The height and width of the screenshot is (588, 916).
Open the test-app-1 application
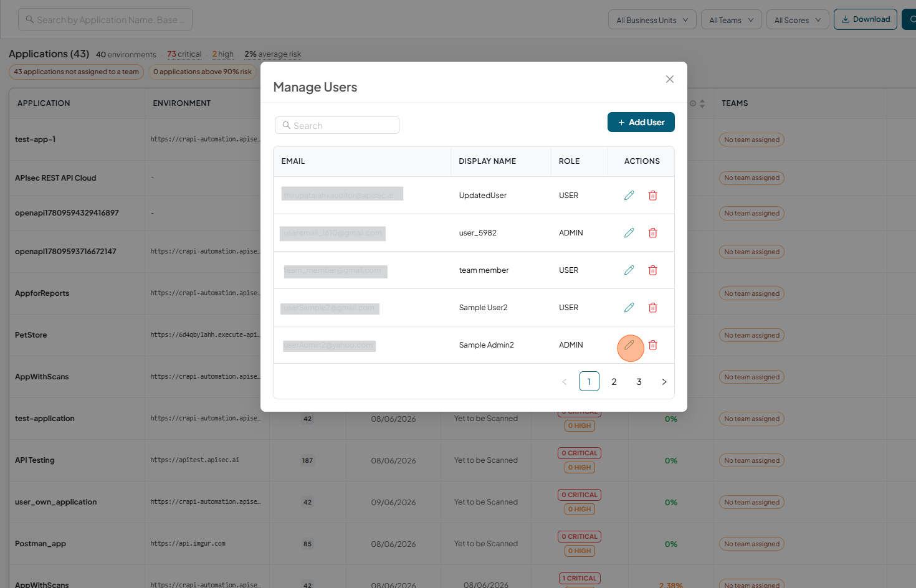pos(36,140)
